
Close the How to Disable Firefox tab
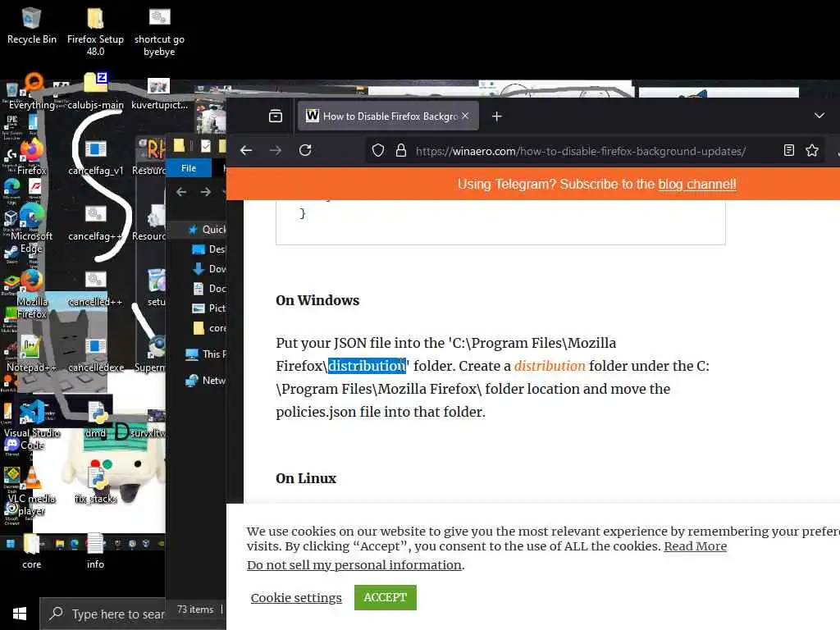465,116
